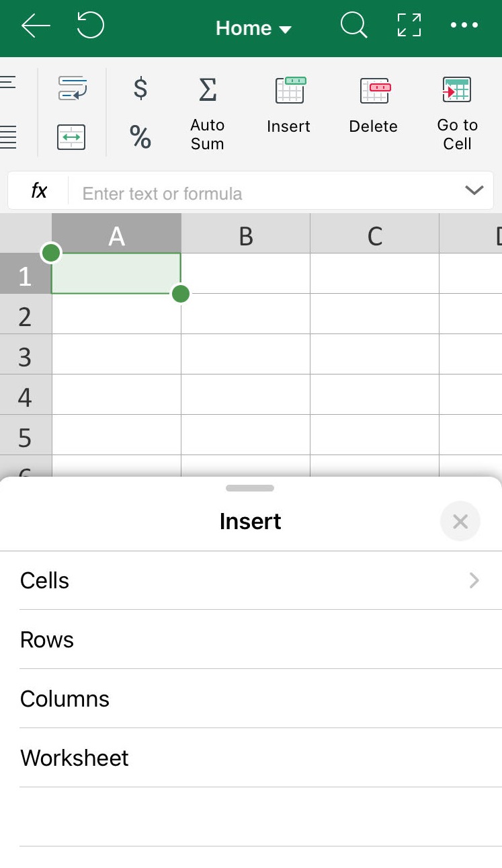Open the Home ribbon dropdown
The width and height of the screenshot is (502, 868).
pos(253,28)
